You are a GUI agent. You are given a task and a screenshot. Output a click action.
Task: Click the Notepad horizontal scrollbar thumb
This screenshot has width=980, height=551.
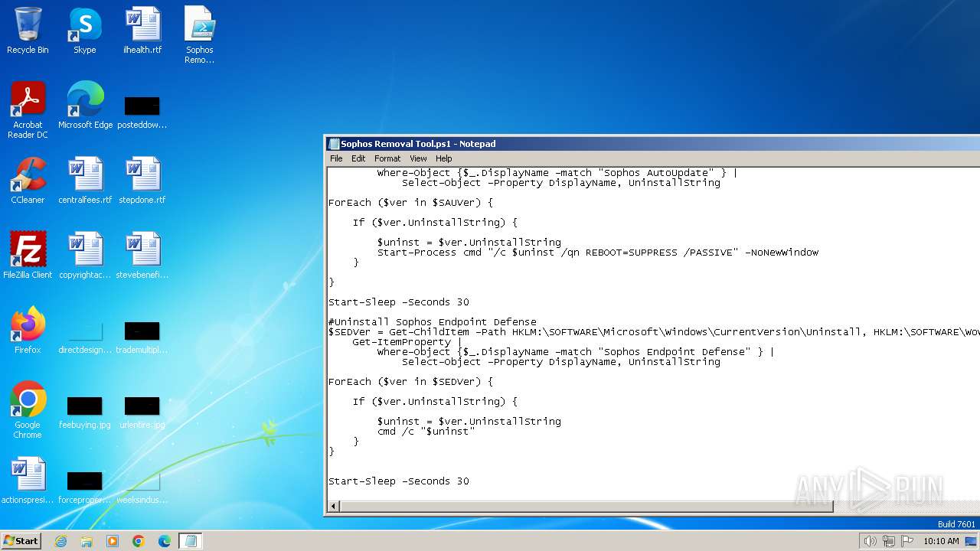pyautogui.click(x=586, y=506)
